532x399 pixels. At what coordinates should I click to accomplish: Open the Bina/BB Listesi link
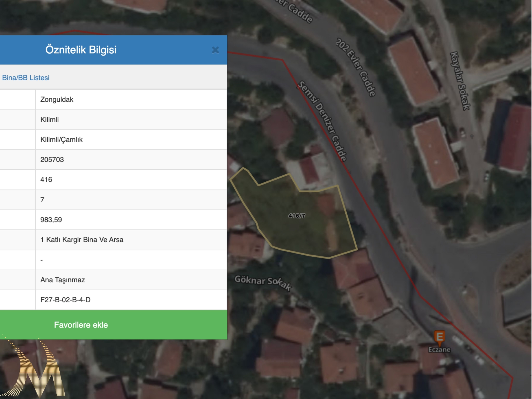pyautogui.click(x=26, y=78)
